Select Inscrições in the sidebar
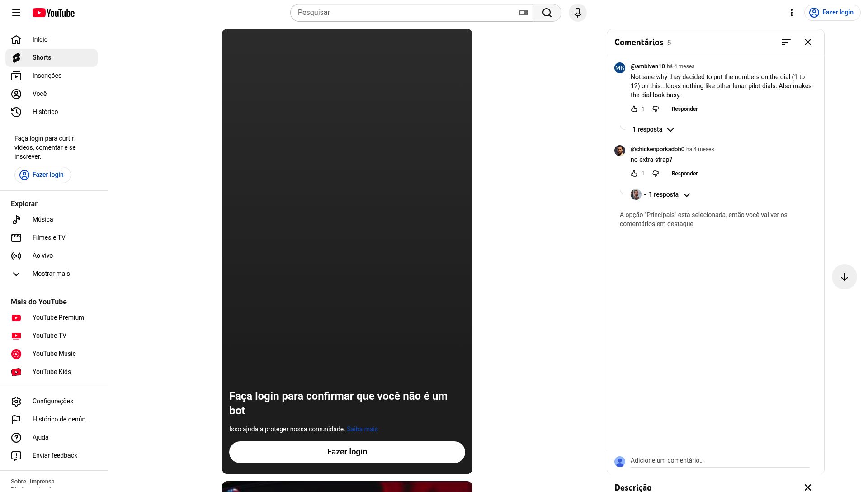 point(47,76)
